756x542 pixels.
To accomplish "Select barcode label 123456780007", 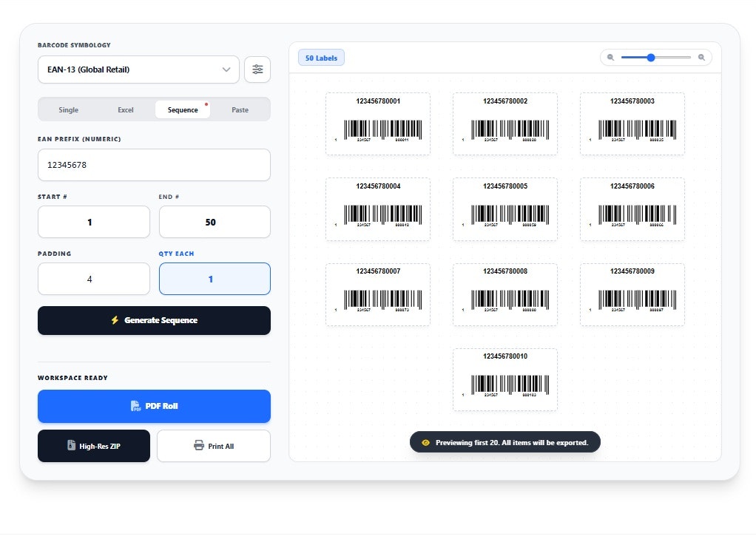I will [378, 294].
